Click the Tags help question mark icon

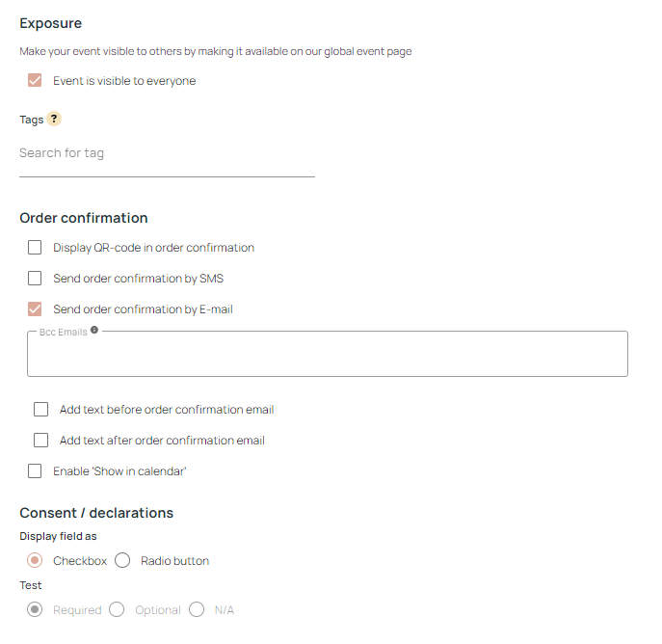(54, 120)
